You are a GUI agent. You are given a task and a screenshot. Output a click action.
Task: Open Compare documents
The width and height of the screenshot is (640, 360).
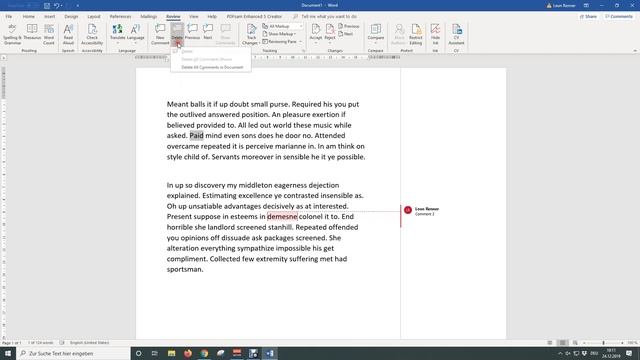point(376,34)
